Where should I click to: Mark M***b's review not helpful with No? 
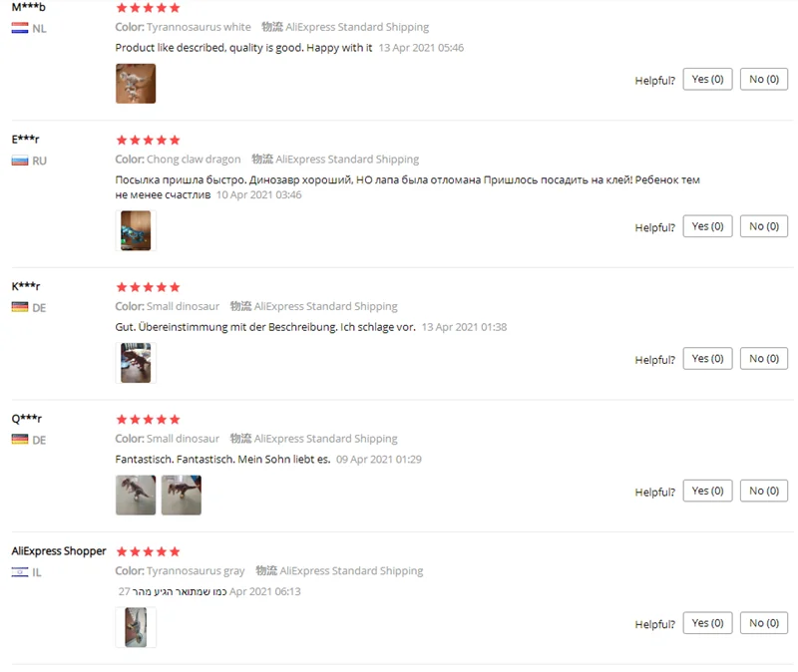764,80
